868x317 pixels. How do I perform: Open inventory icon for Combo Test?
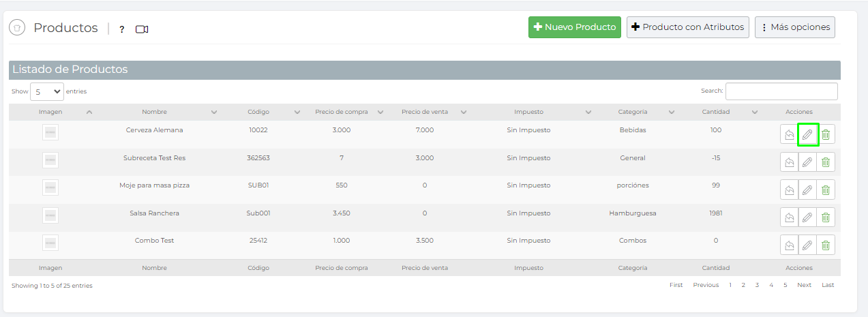[x=789, y=245]
